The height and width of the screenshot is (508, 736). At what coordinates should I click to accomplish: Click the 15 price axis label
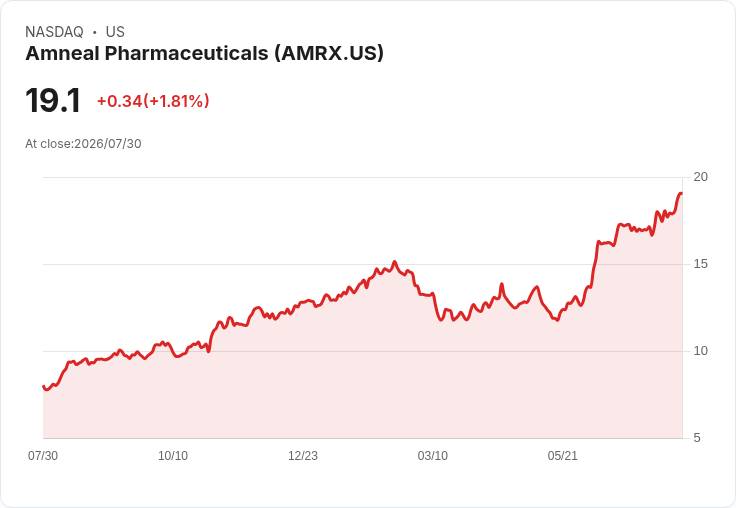(700, 264)
